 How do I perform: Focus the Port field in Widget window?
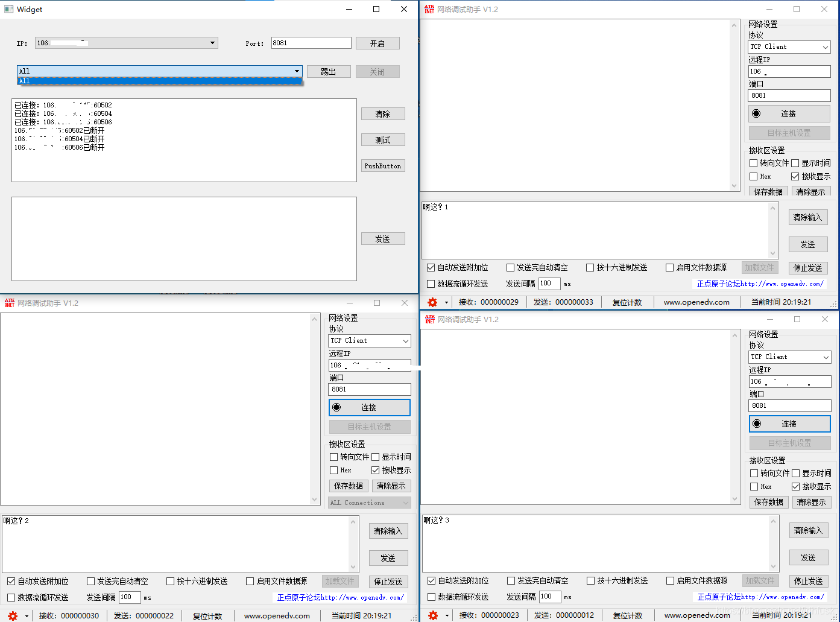311,43
